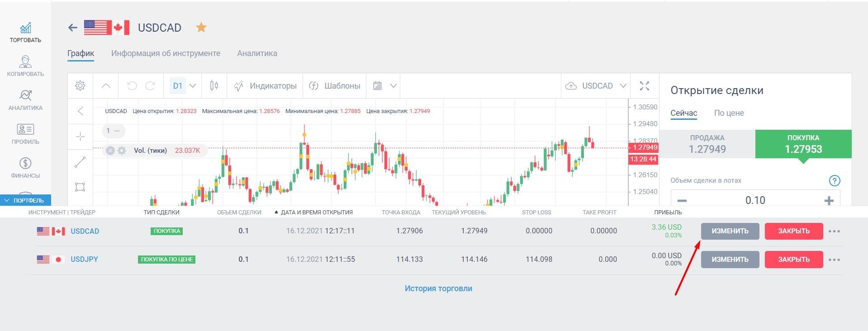Viewport: 868px width, 331px height.
Task: Open the USDCAD instrument link in portfolio
Action: [x=85, y=231]
